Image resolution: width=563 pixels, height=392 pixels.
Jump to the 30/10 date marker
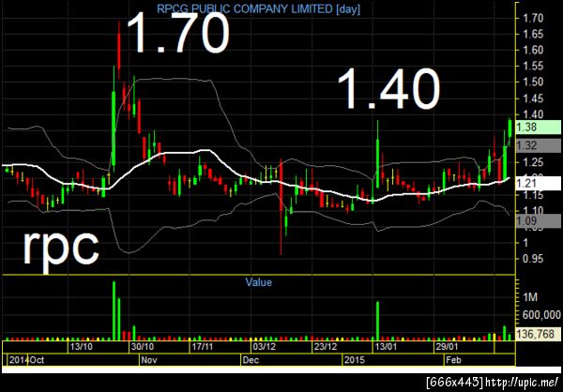pyautogui.click(x=143, y=347)
